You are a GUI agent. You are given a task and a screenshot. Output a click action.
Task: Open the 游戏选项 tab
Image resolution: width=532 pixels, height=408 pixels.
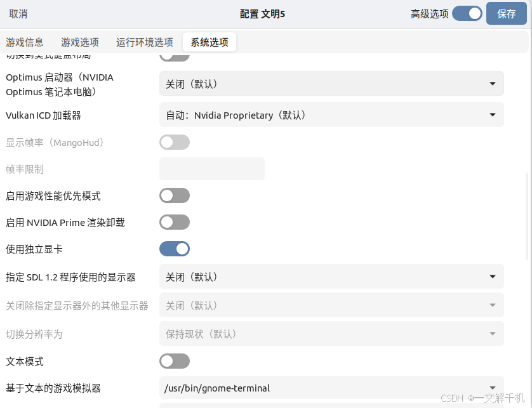pyautogui.click(x=79, y=43)
